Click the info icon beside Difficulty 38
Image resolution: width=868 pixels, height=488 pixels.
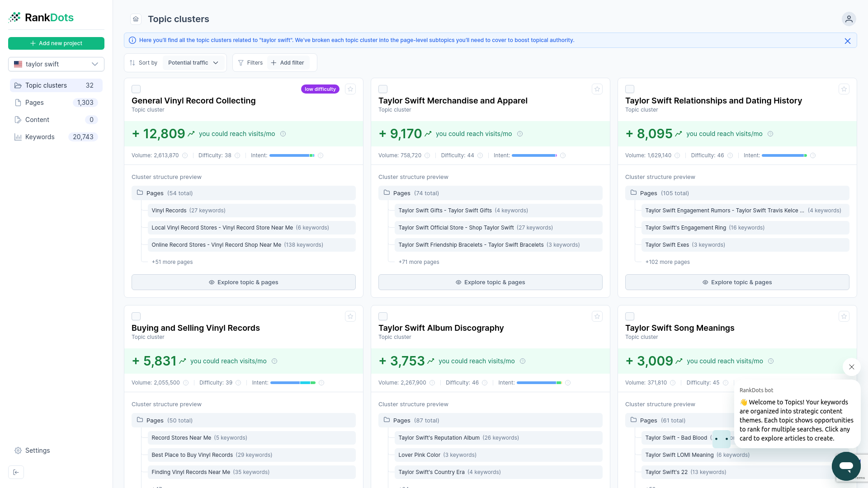[x=238, y=155]
